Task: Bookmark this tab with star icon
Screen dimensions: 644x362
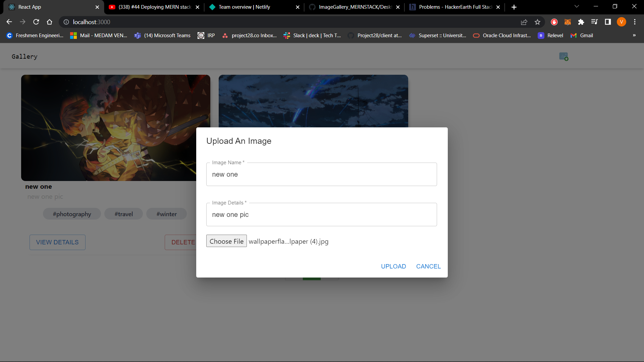Action: [537, 22]
